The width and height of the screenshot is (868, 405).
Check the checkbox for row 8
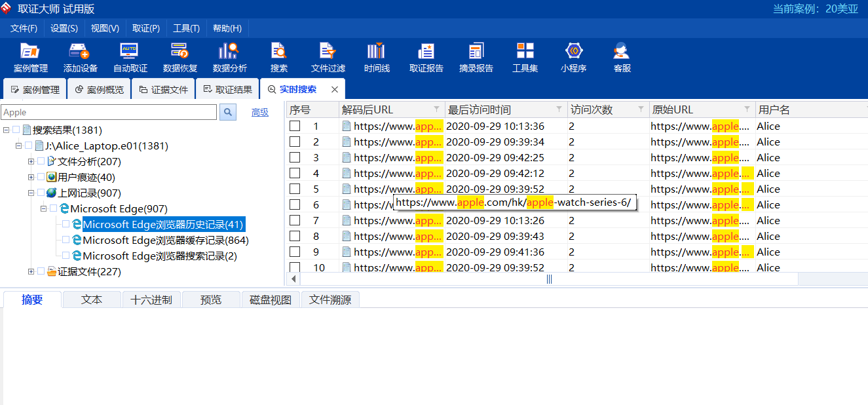[x=295, y=236]
